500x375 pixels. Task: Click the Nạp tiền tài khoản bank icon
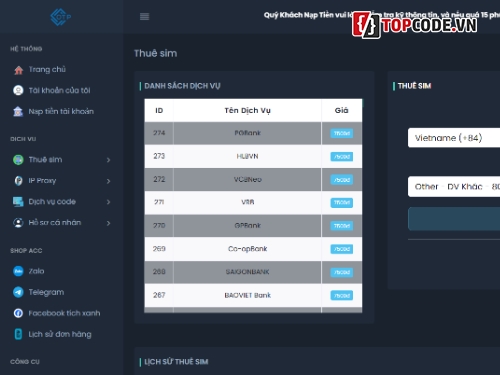tap(18, 111)
